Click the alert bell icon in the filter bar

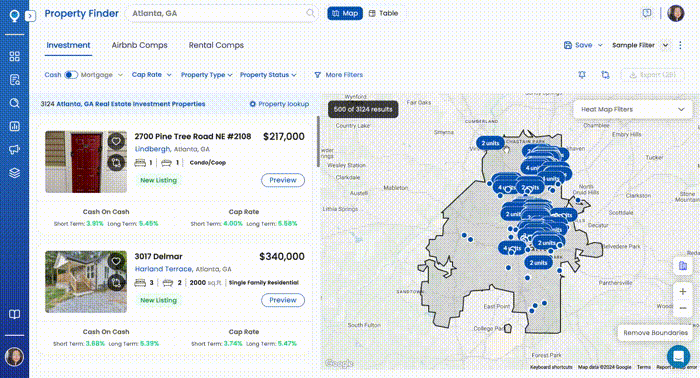coord(582,75)
